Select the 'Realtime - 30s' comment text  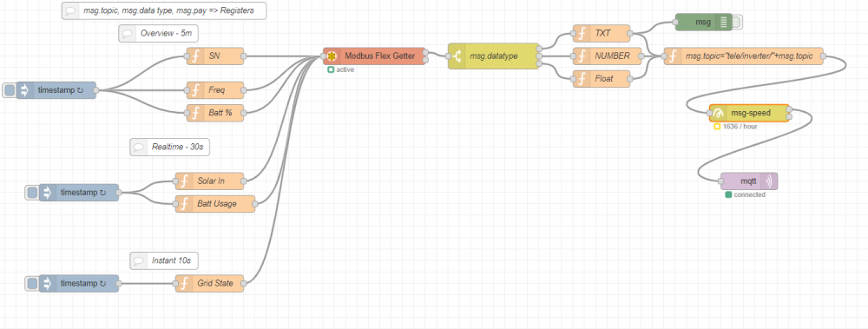click(178, 148)
